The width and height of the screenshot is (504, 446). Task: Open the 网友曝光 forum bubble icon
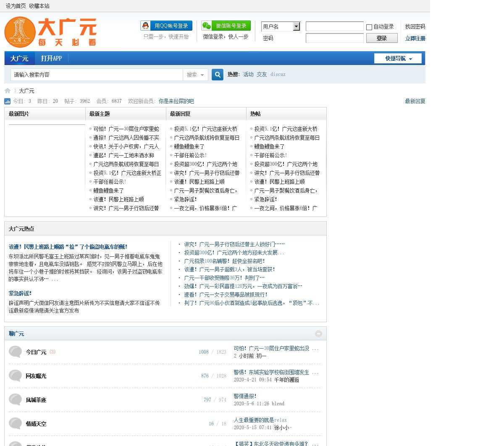coord(16,376)
